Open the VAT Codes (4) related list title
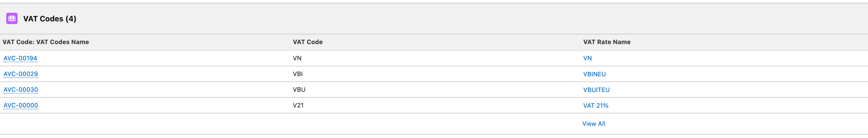Viewport: 868px width, 138px height. coord(50,19)
